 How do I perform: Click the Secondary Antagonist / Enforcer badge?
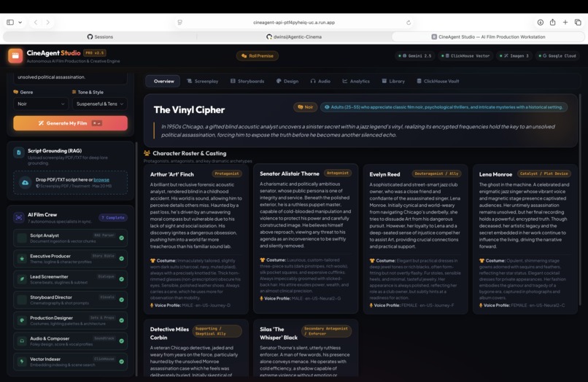pyautogui.click(x=326, y=331)
